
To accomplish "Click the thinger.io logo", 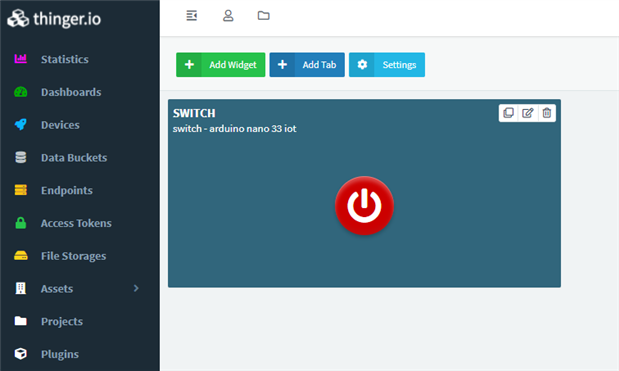I will (54, 19).
